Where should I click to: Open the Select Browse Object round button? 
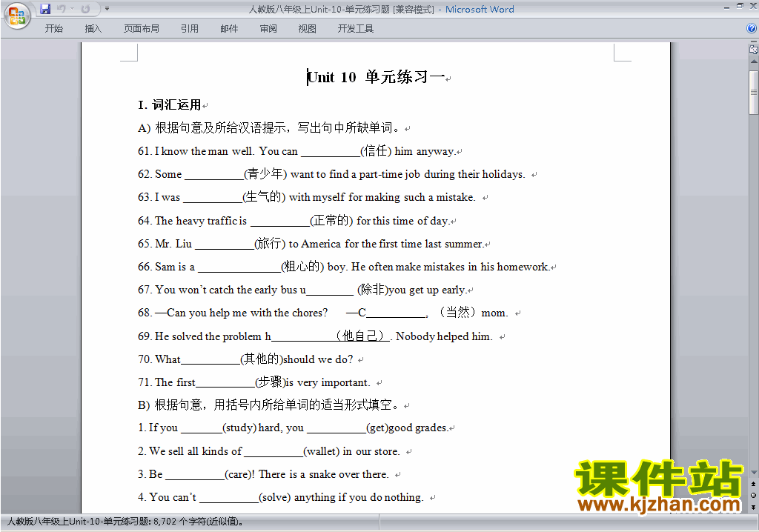pyautogui.click(x=753, y=495)
